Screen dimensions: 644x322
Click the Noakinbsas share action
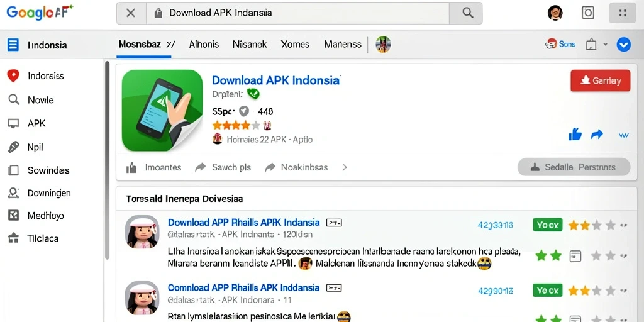[296, 167]
